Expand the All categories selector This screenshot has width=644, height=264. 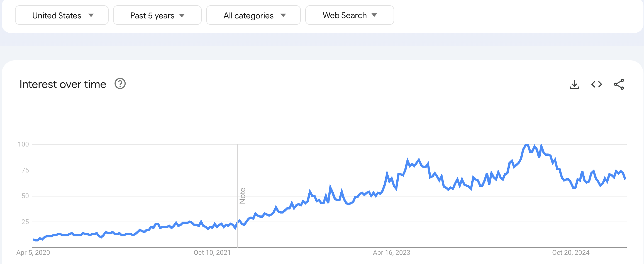click(x=253, y=15)
